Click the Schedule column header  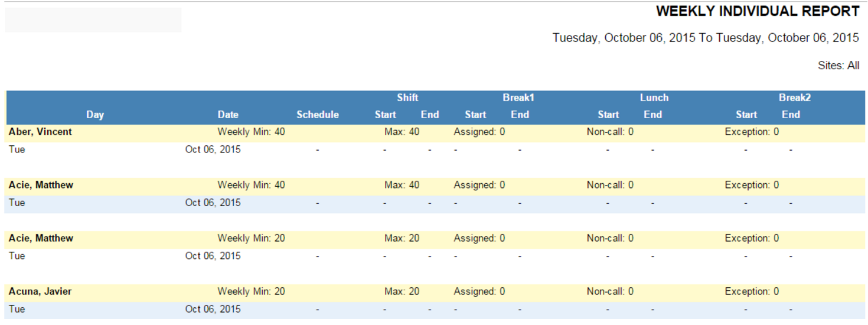318,115
